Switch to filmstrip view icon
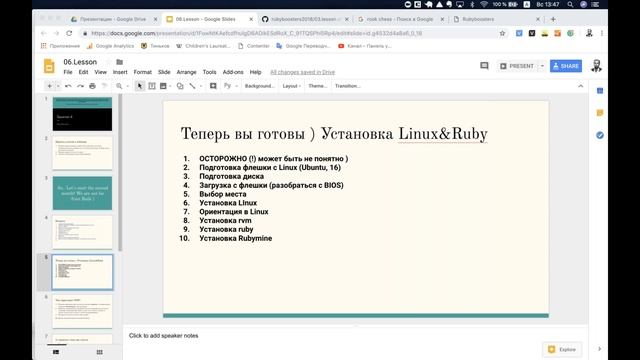 click(x=56, y=352)
